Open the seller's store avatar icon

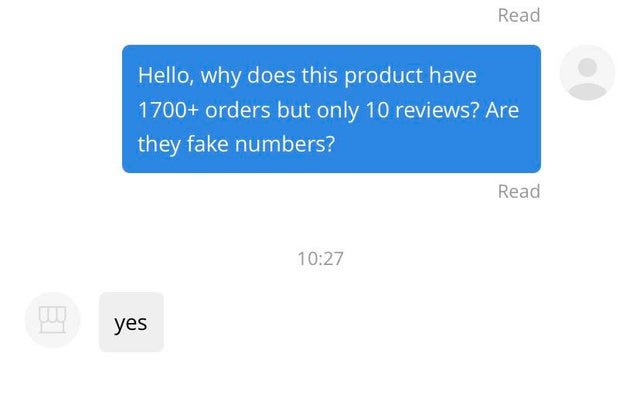point(51,320)
